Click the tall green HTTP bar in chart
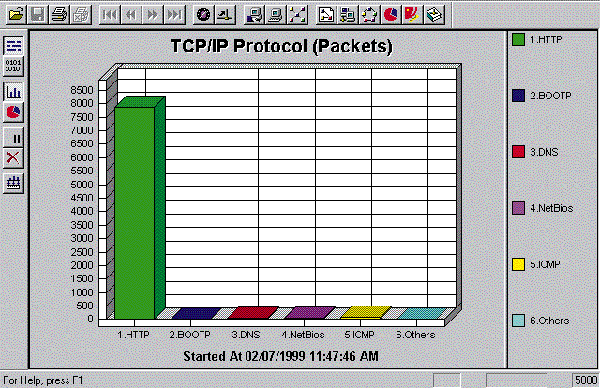Screen dimensions: 600x388 pos(135,213)
